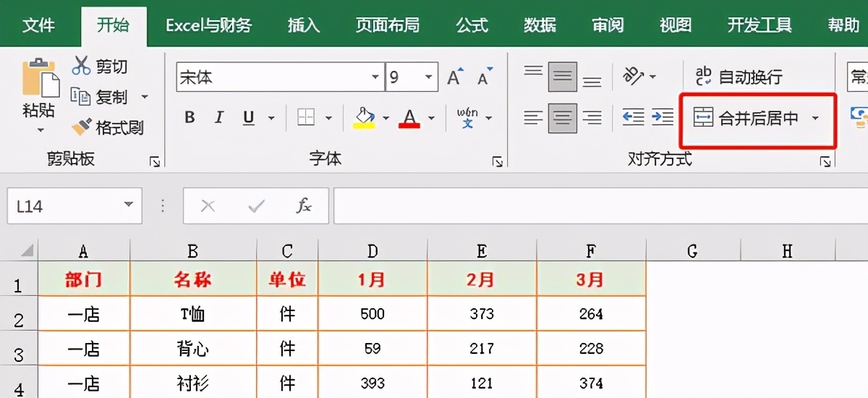Select column D header
Viewport: 868px width, 398px height.
coord(373,250)
